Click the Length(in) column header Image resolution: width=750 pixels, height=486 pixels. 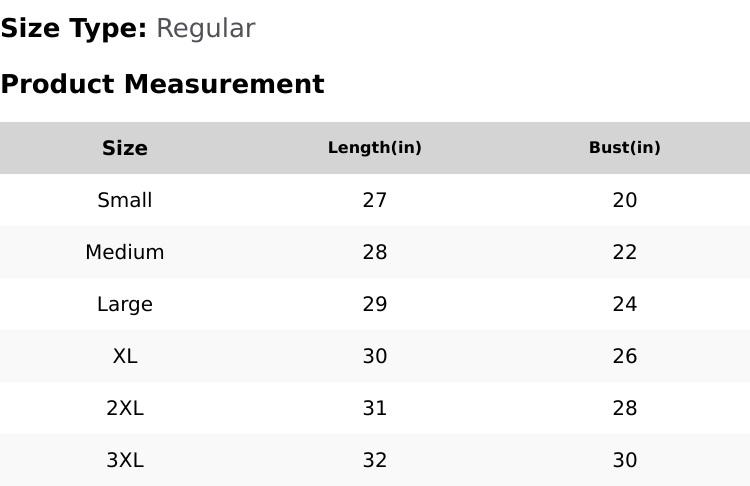[375, 148]
